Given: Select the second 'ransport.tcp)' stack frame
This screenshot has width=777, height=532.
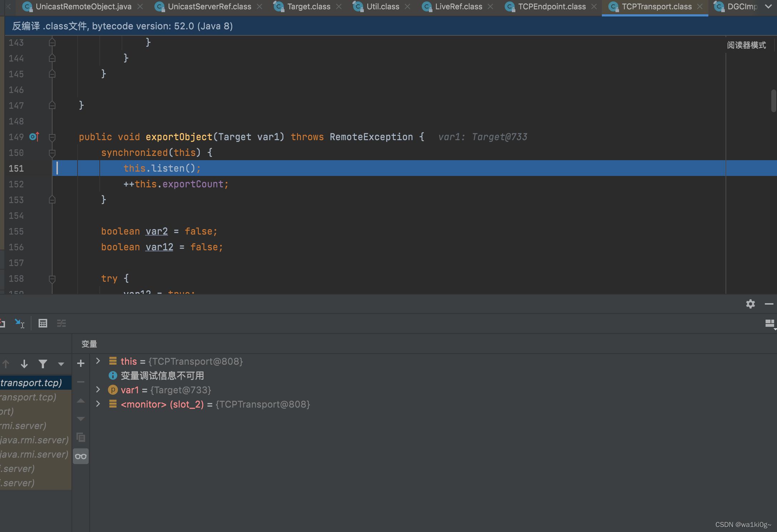Looking at the screenshot, I should 35,397.
